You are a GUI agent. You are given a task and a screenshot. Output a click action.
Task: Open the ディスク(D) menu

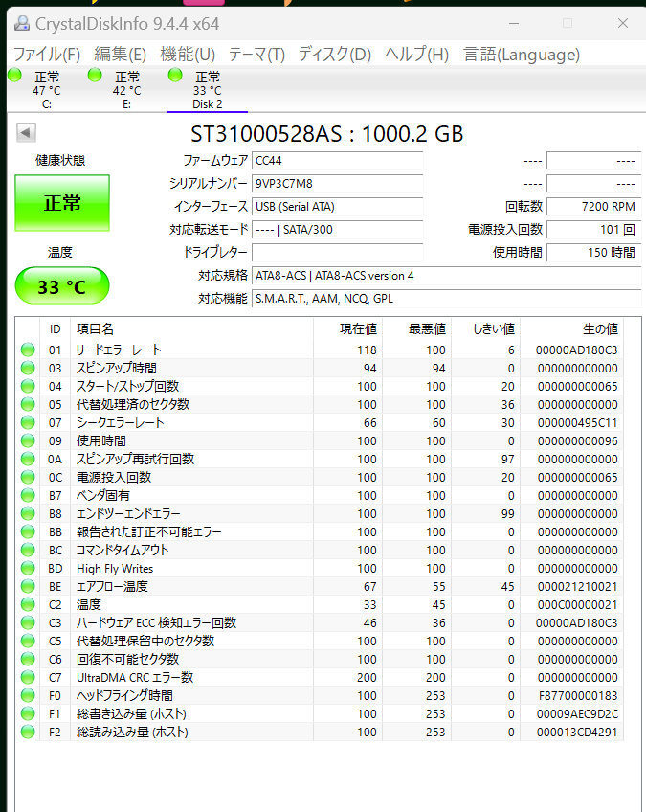coord(335,54)
